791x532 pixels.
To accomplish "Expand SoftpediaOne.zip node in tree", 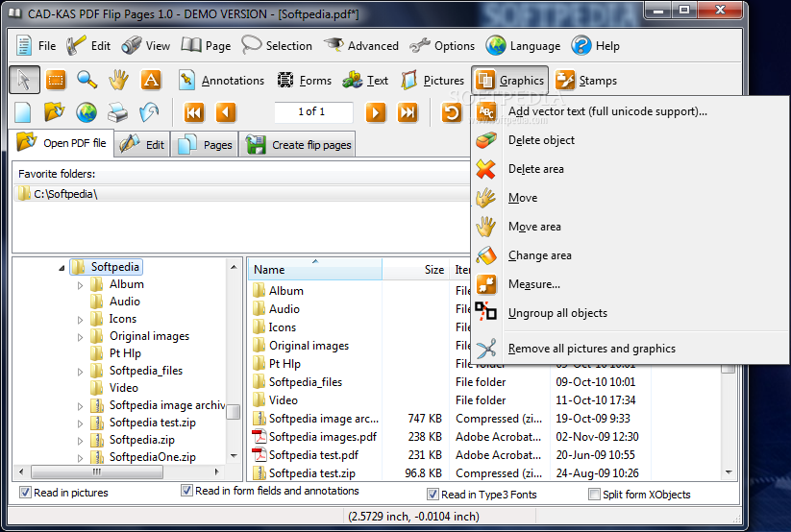I will click(80, 458).
